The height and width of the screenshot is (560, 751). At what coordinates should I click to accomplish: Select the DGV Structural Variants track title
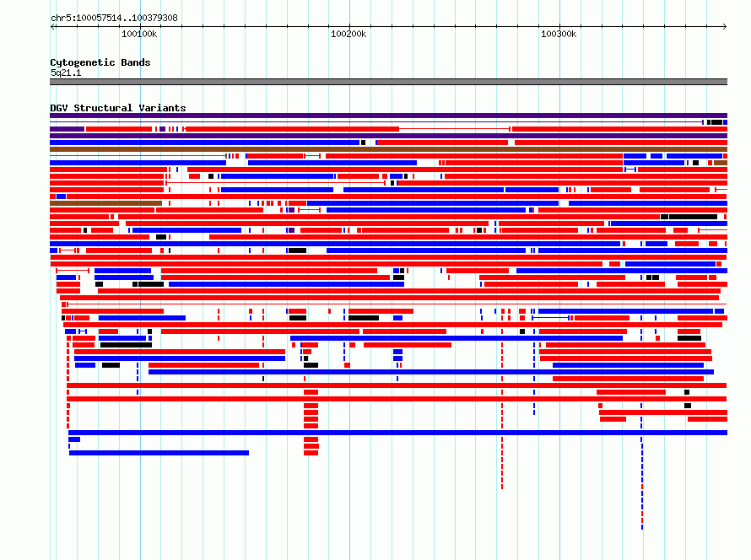coord(118,108)
